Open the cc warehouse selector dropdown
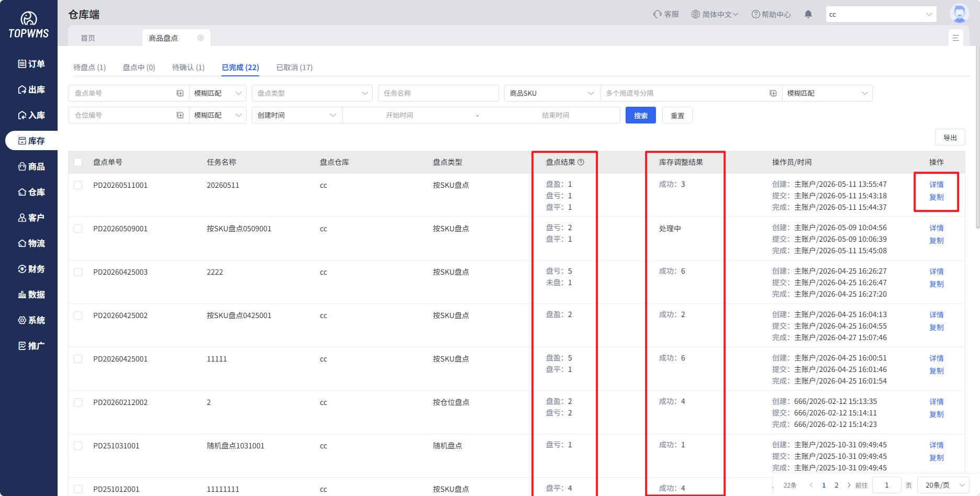Image resolution: width=980 pixels, height=496 pixels. click(881, 14)
